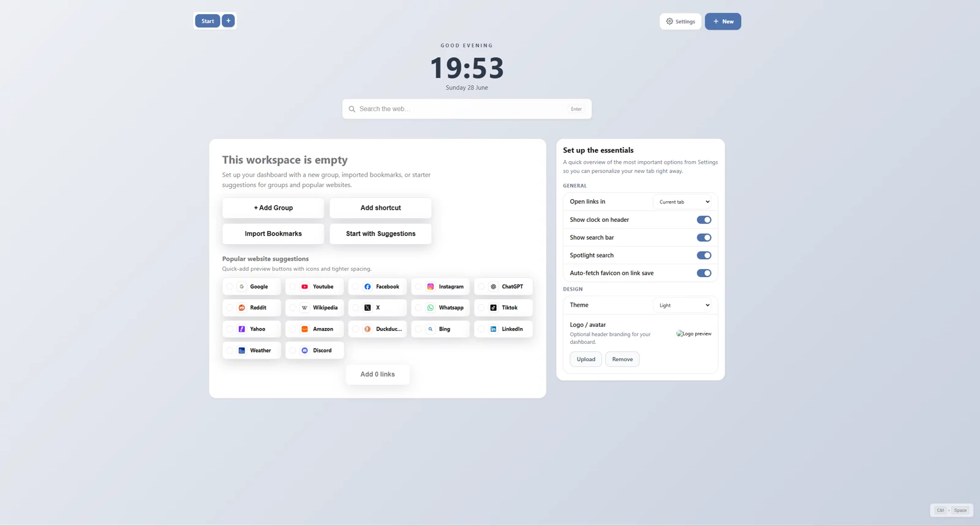The image size is (980, 526).
Task: Check the Google suggestion checkbox
Action: pyautogui.click(x=230, y=286)
